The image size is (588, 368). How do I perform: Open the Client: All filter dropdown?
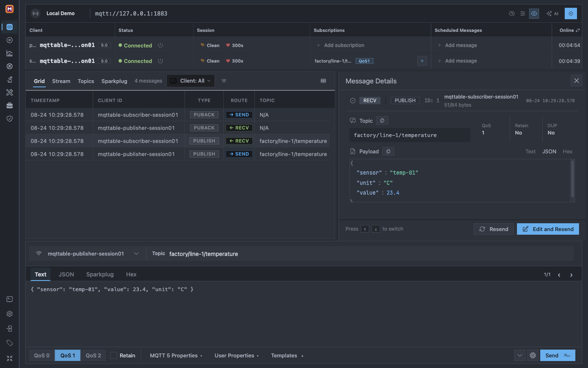(191, 81)
